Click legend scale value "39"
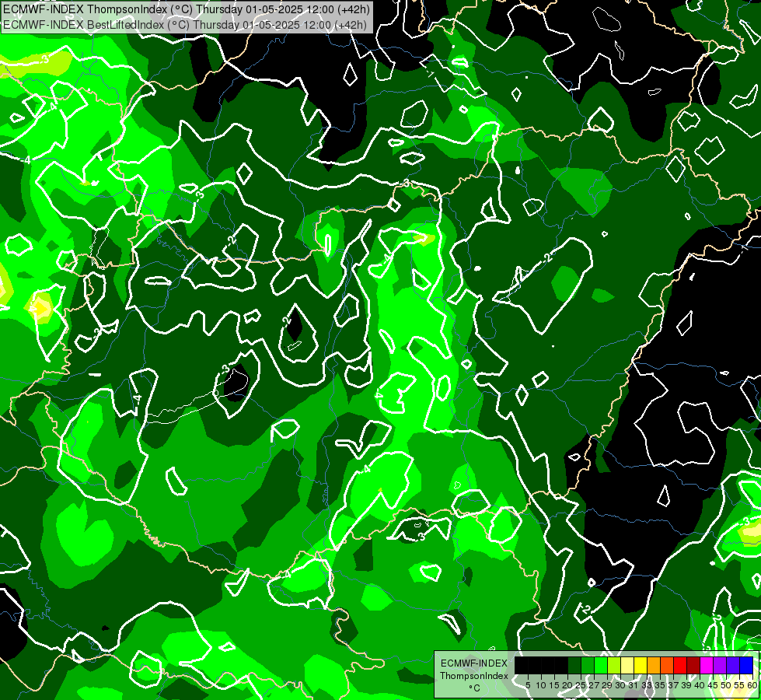 [686, 685]
